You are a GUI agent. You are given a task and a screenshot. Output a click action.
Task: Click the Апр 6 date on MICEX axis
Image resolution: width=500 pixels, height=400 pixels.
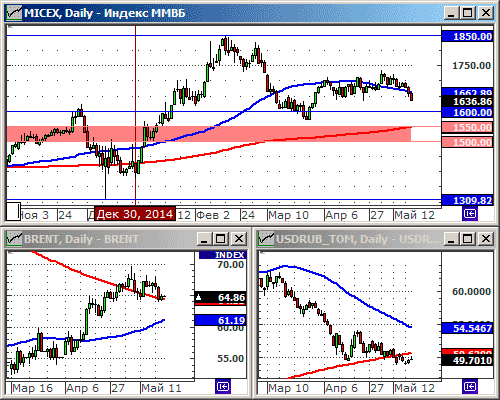coord(341,215)
